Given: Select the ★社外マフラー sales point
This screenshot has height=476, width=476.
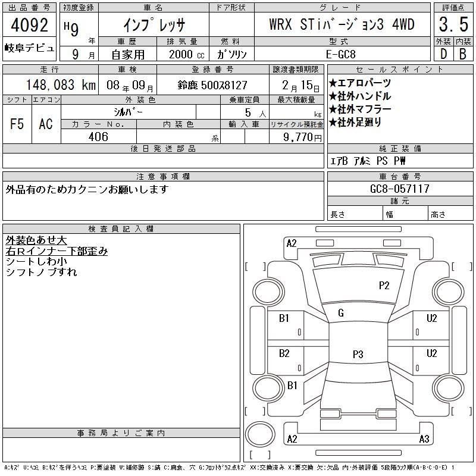Looking at the screenshot, I should (360, 109).
